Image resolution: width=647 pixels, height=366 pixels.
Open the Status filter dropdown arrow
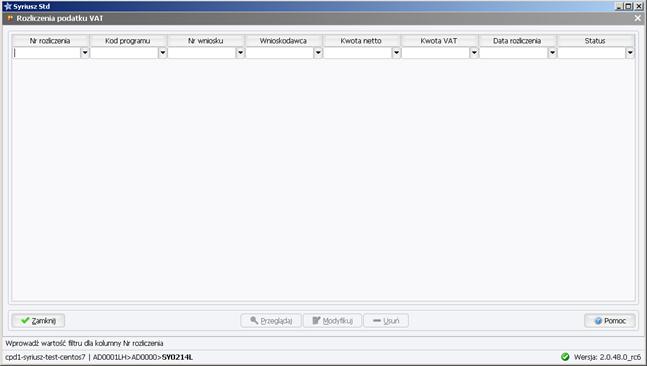tap(630, 53)
